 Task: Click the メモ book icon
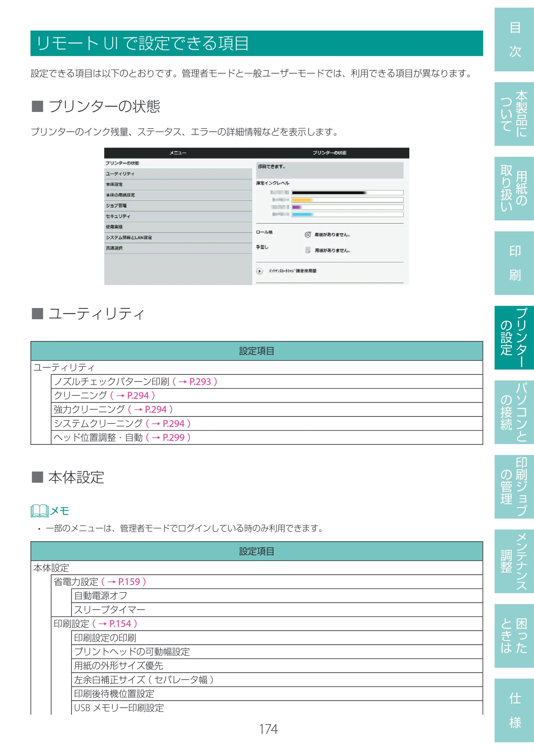tap(40, 511)
